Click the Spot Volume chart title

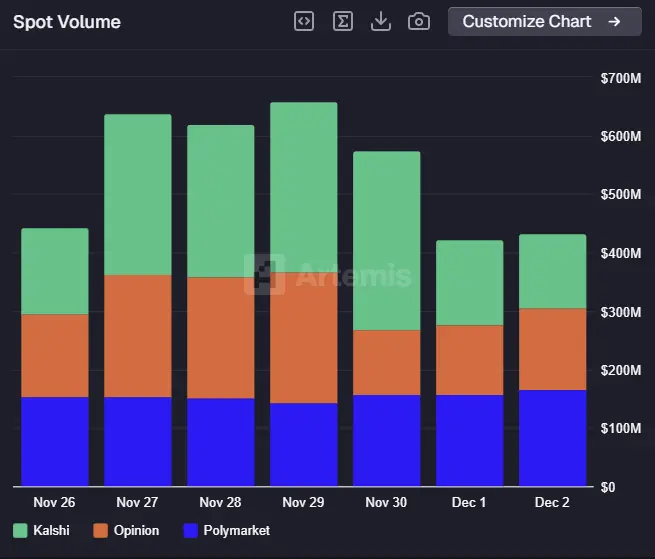click(67, 22)
